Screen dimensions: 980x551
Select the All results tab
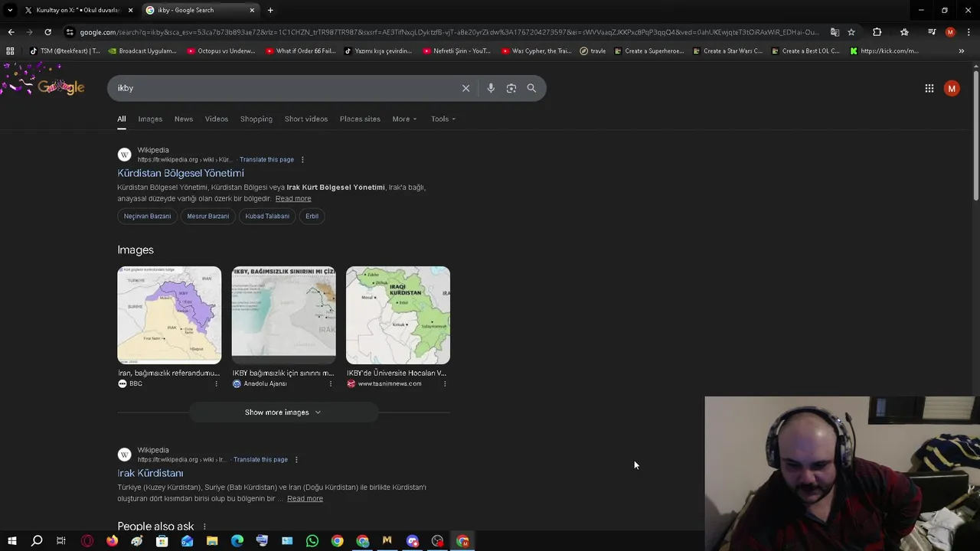point(121,119)
